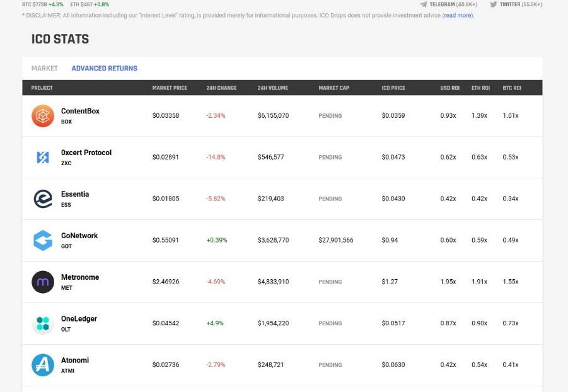Click 0xcert ICO price $0.0473
This screenshot has width=568, height=392.
393,157
